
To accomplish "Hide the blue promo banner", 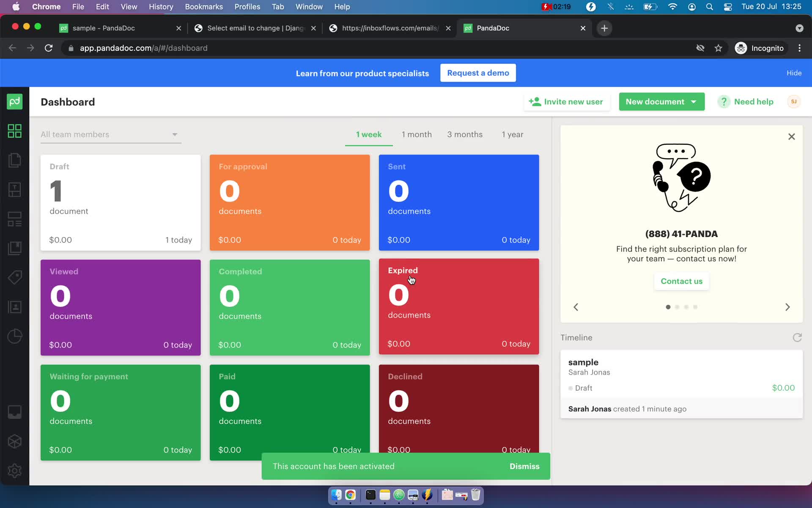I will pos(794,73).
